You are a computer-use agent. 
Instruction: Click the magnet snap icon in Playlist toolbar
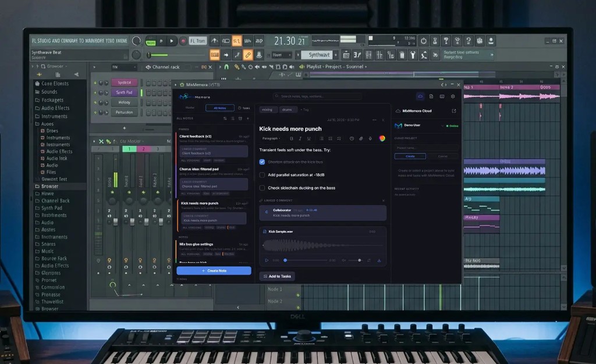pos(226,67)
